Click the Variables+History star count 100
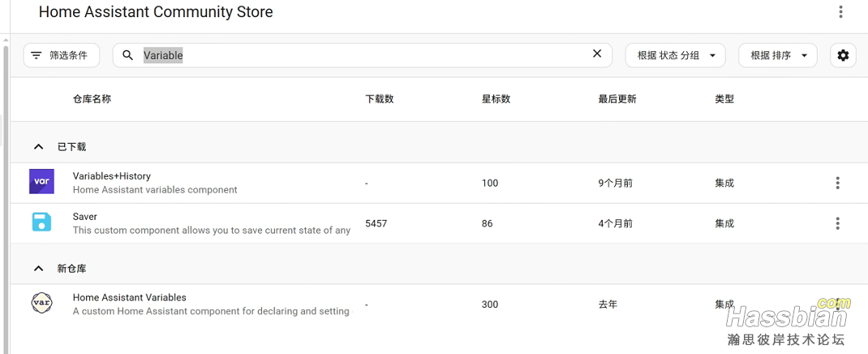The image size is (868, 354). click(490, 183)
